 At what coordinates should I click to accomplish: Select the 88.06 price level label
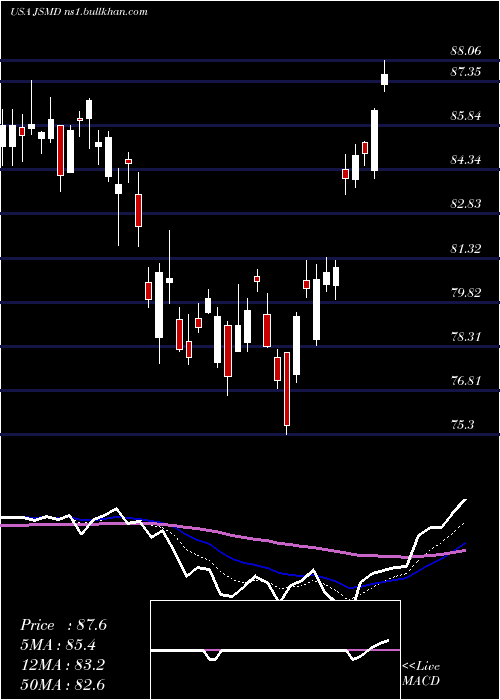click(x=466, y=51)
